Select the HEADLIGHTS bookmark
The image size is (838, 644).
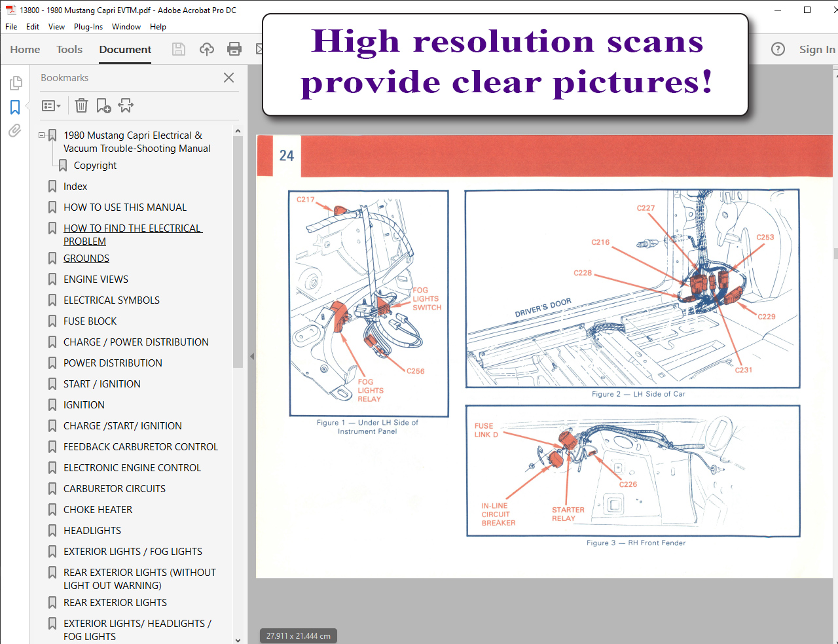[x=92, y=531]
